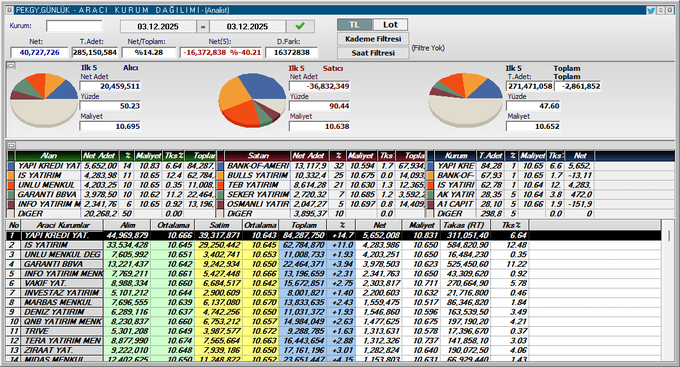The width and height of the screenshot is (680, 367).
Task: Click the sellers Net Adet value -36,832,349
Action: click(320, 86)
